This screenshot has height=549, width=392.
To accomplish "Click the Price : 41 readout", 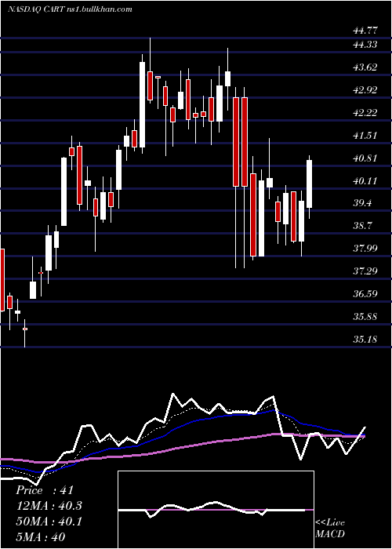I will 45,490.
